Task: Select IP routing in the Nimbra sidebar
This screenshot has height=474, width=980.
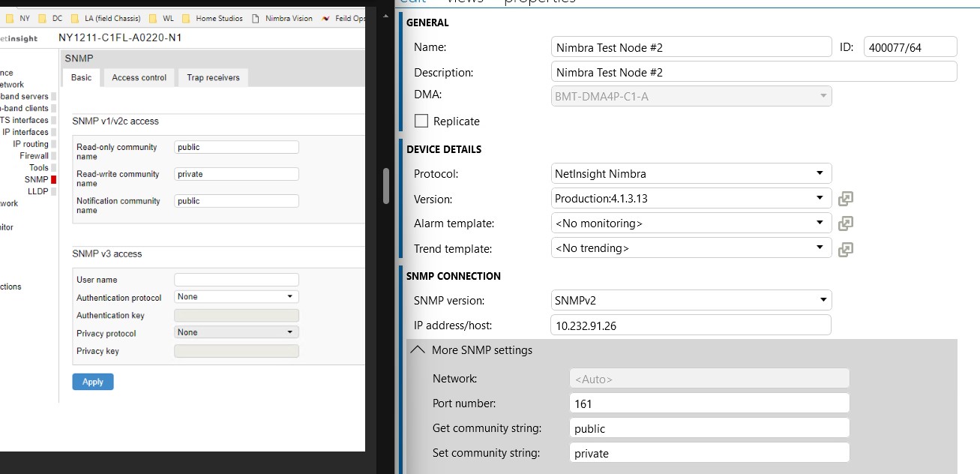Action: (30, 144)
